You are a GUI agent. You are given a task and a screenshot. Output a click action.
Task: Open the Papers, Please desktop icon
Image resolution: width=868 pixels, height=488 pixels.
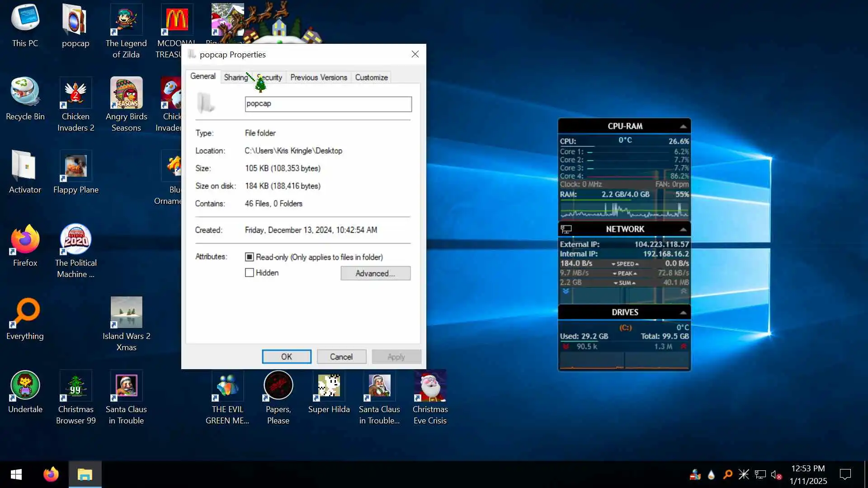[x=278, y=386]
